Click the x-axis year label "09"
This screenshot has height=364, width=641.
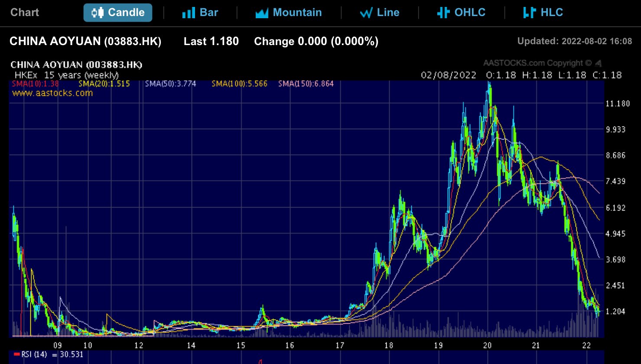(58, 345)
